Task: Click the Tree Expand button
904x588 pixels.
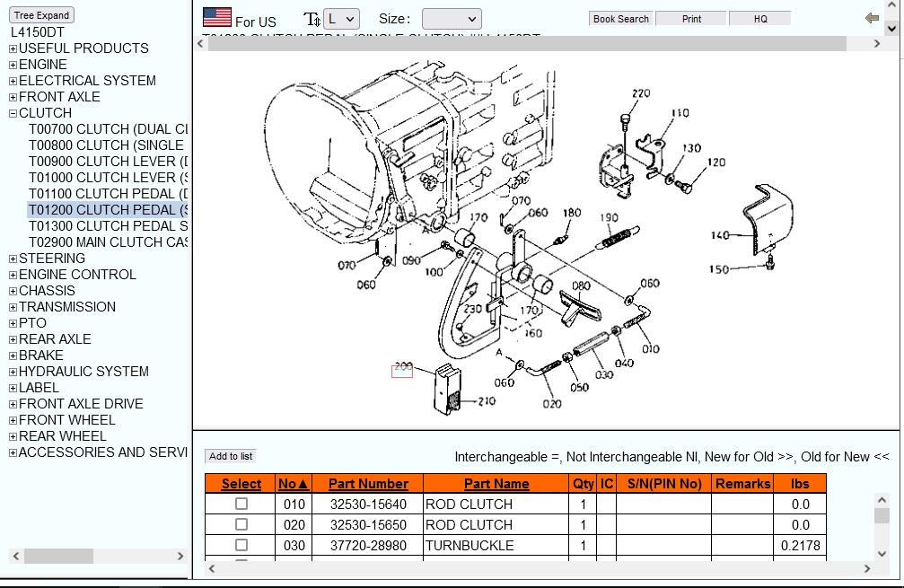Action: 41,15
